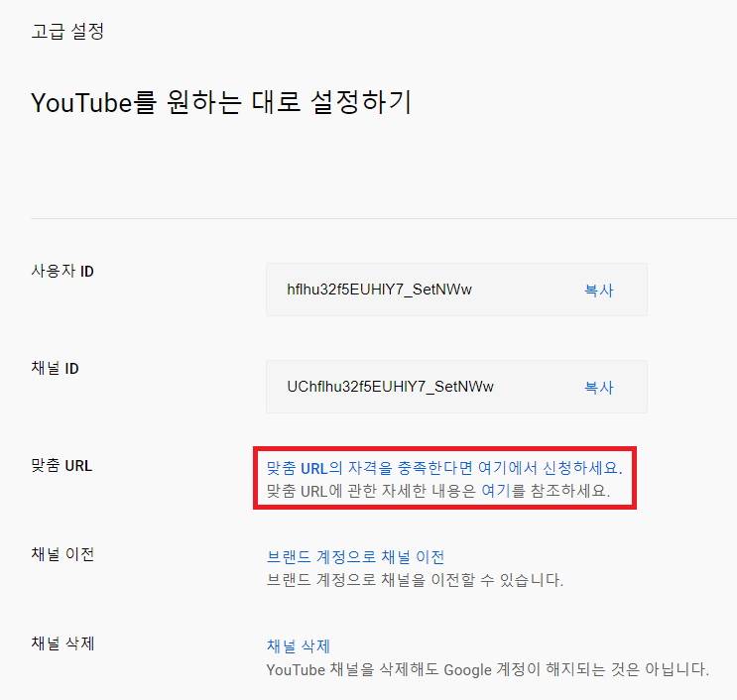The image size is (737, 700).
Task: Copy the 사용자 ID value with 복사
Action: tap(599, 291)
